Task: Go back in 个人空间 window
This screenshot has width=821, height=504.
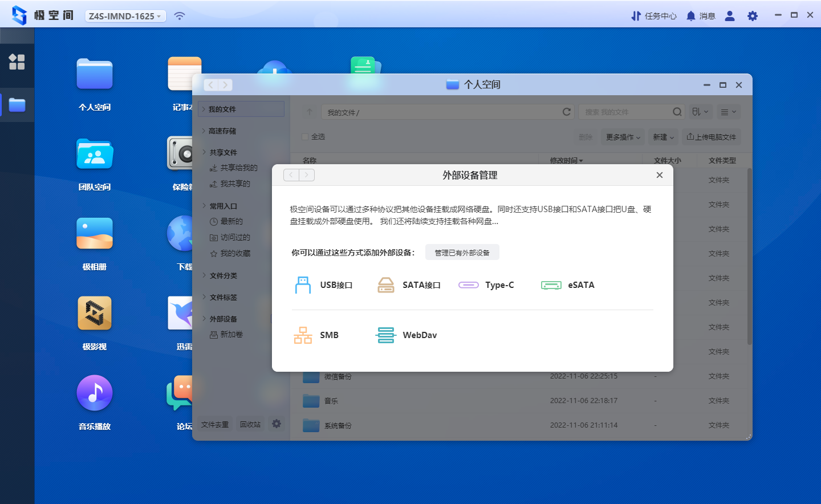Action: tap(211, 85)
